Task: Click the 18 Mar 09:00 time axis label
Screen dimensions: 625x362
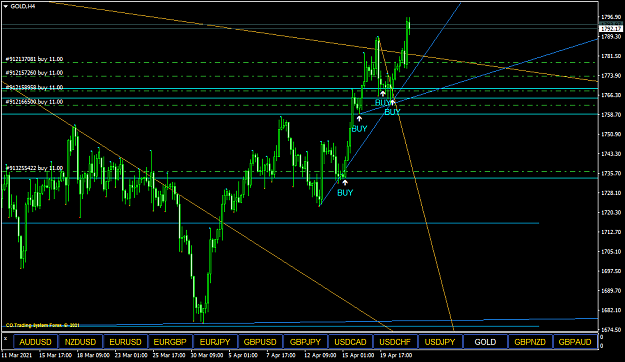Action: click(93, 355)
